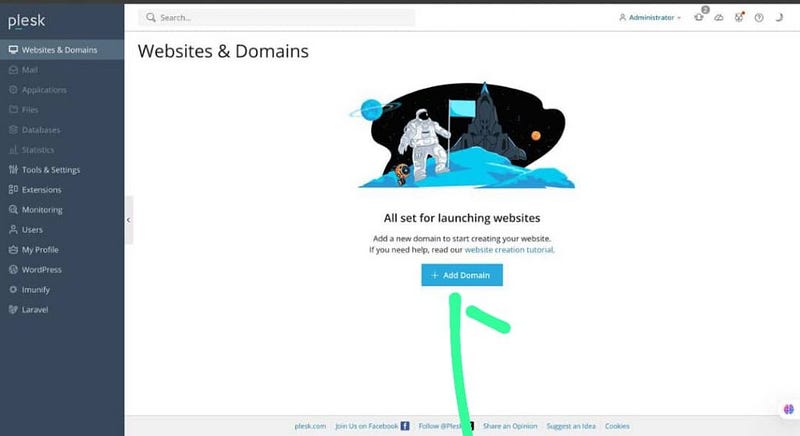Open the help question mark icon
The image size is (800, 436).
click(759, 18)
